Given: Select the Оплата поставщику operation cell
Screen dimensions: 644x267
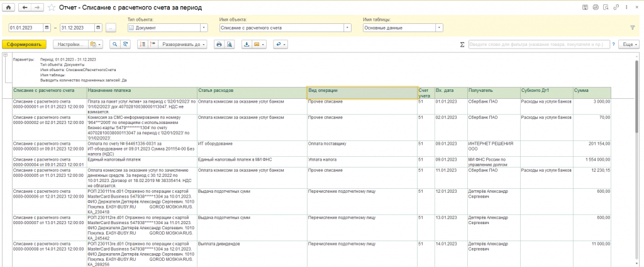Looking at the screenshot, I should tap(362, 149).
